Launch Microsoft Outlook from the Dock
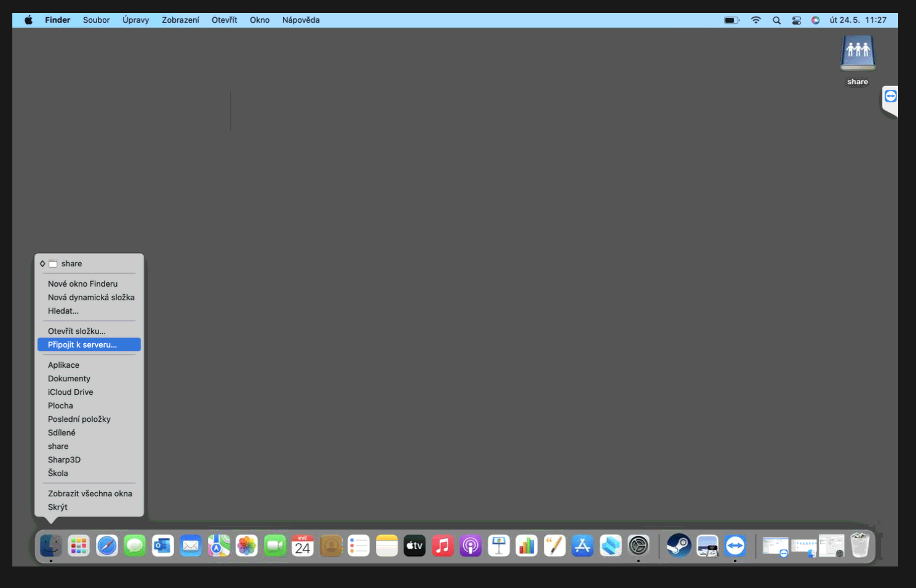This screenshot has width=916, height=588. [162, 546]
